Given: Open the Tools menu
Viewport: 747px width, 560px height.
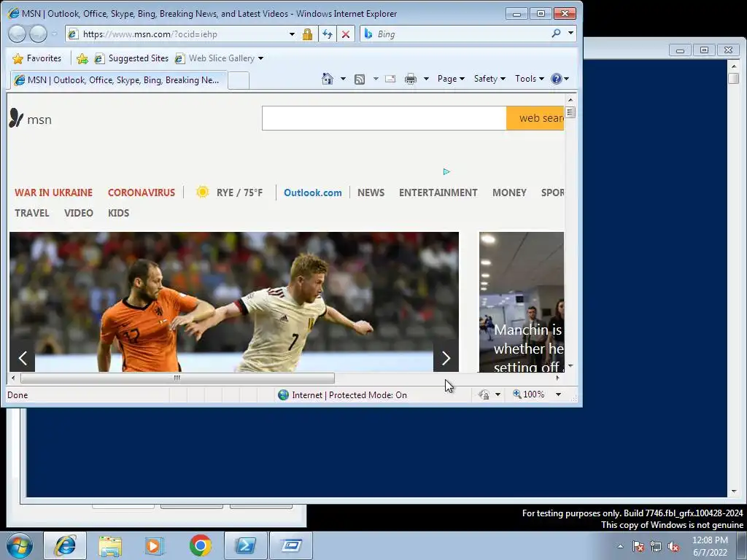Looking at the screenshot, I should 530,79.
